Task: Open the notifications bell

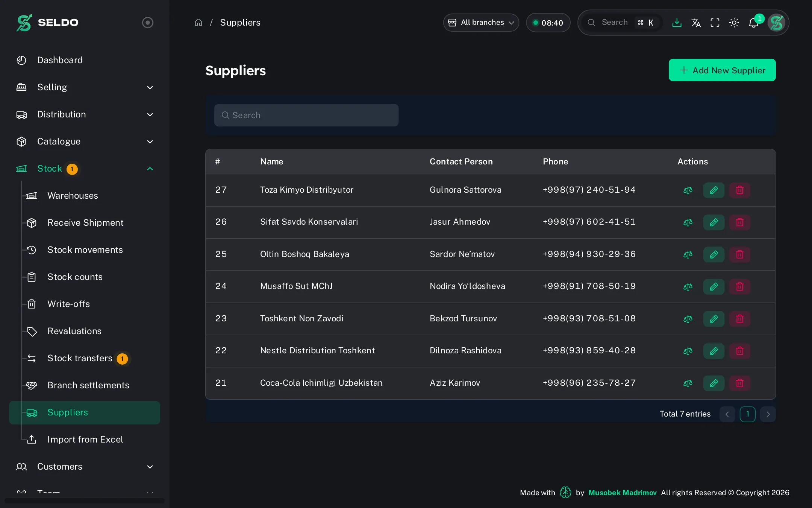Action: pos(753,23)
